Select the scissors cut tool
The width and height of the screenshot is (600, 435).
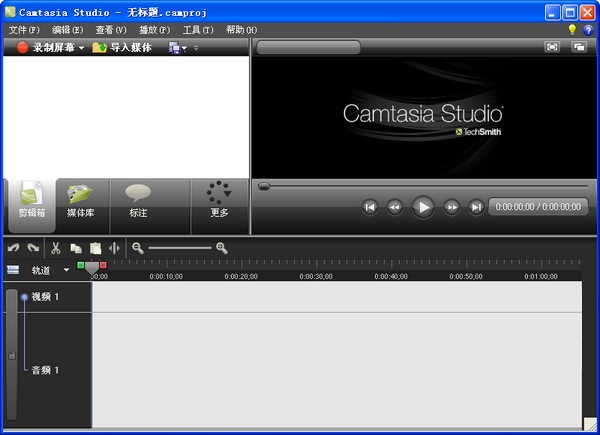point(56,248)
